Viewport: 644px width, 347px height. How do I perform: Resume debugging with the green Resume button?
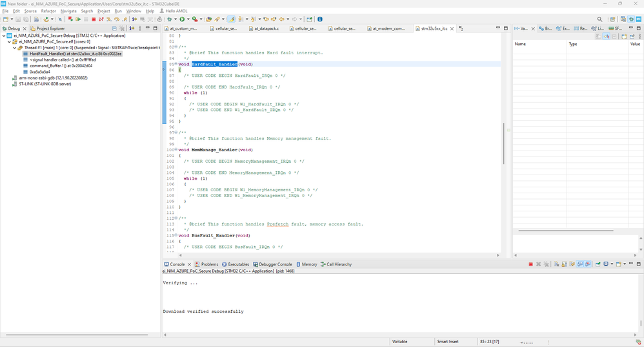pos(78,19)
